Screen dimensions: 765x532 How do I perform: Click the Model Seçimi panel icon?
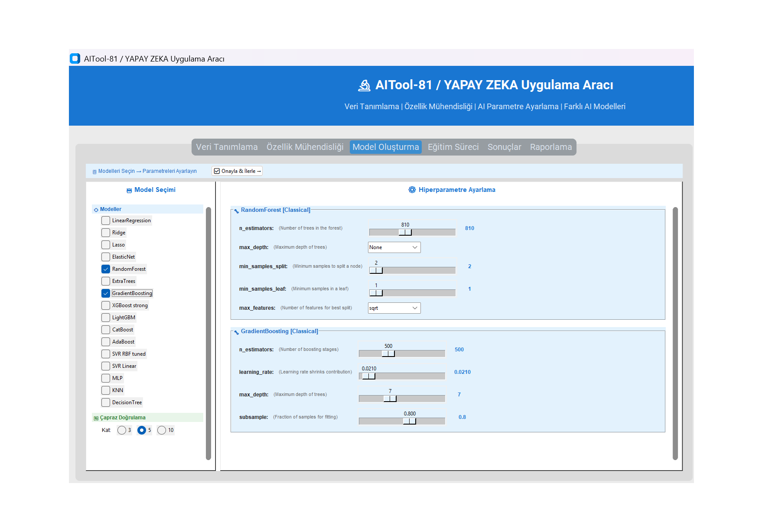tap(129, 190)
